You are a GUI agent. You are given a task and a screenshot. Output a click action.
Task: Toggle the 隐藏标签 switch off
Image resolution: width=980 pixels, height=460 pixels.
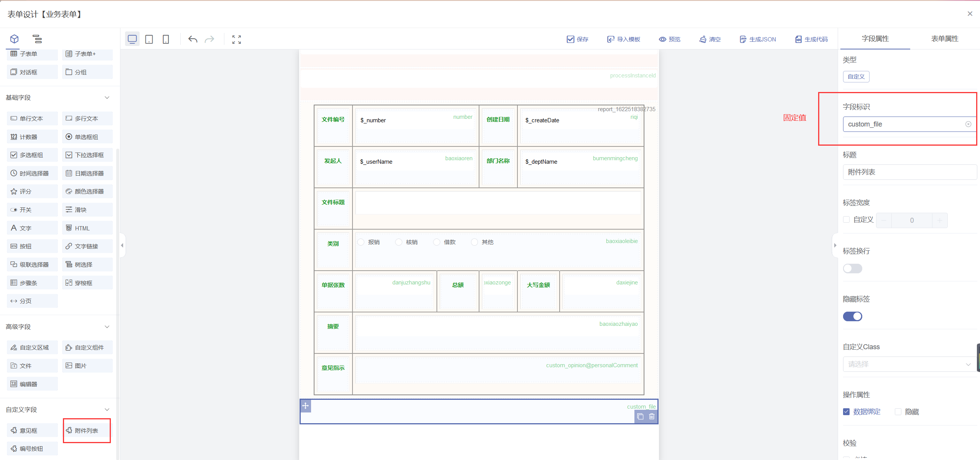click(853, 316)
